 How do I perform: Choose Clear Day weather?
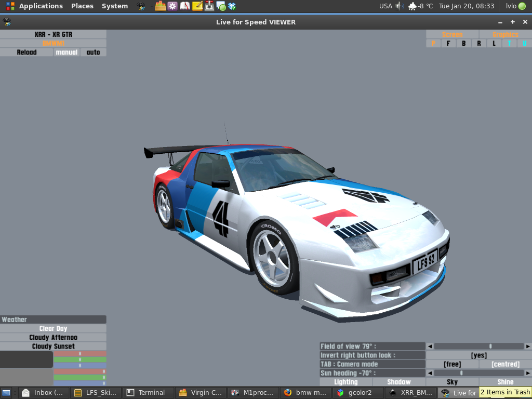(54, 328)
